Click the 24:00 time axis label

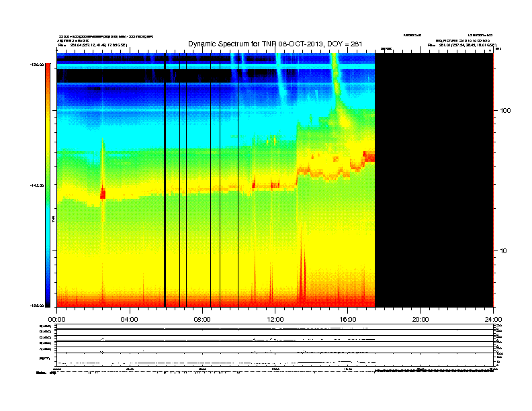point(493,320)
